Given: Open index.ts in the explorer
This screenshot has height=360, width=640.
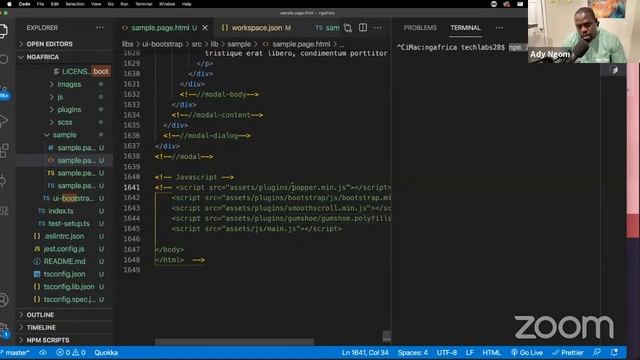Looking at the screenshot, I should tap(61, 211).
